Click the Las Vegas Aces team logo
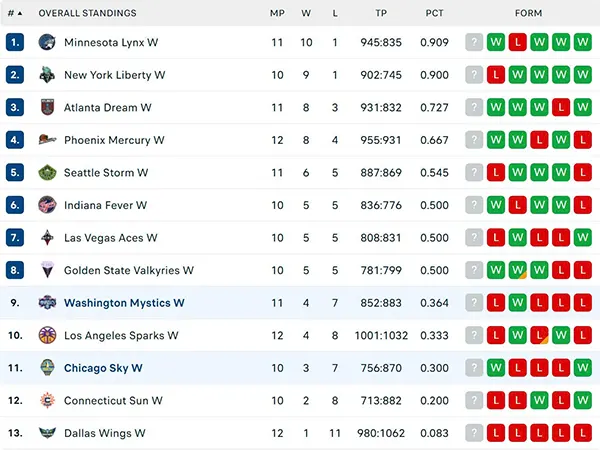The image size is (600, 450). pos(47,238)
